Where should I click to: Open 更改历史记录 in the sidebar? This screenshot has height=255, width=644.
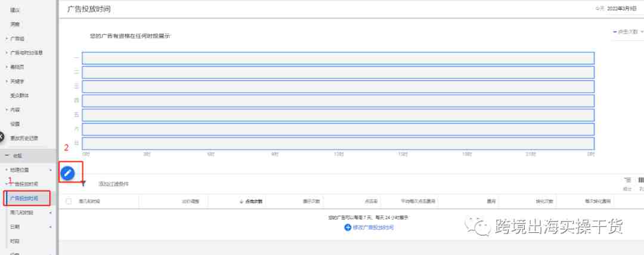(x=24, y=138)
